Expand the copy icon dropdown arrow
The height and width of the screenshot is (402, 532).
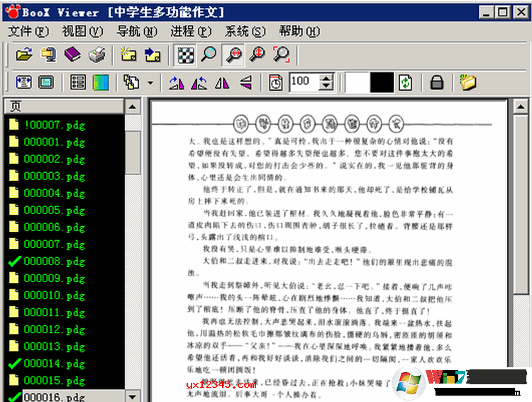[x=150, y=82]
